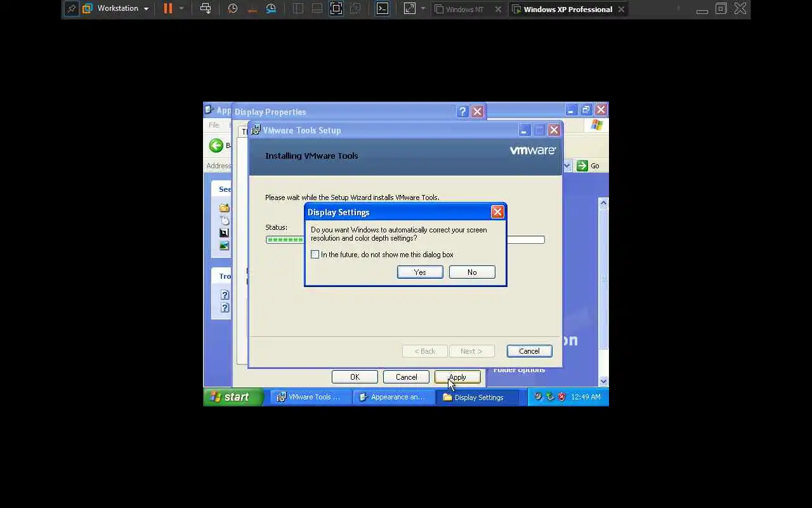Pause the virtual machine

pos(167,9)
